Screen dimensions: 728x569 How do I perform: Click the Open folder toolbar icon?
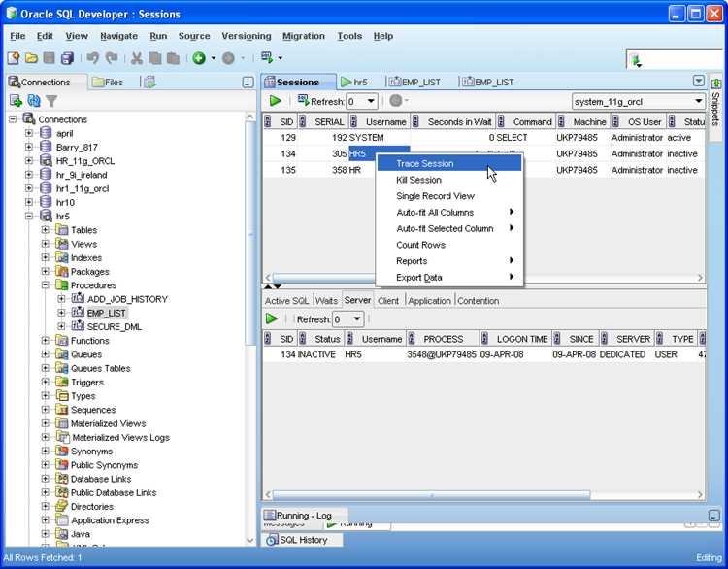click(x=31, y=58)
